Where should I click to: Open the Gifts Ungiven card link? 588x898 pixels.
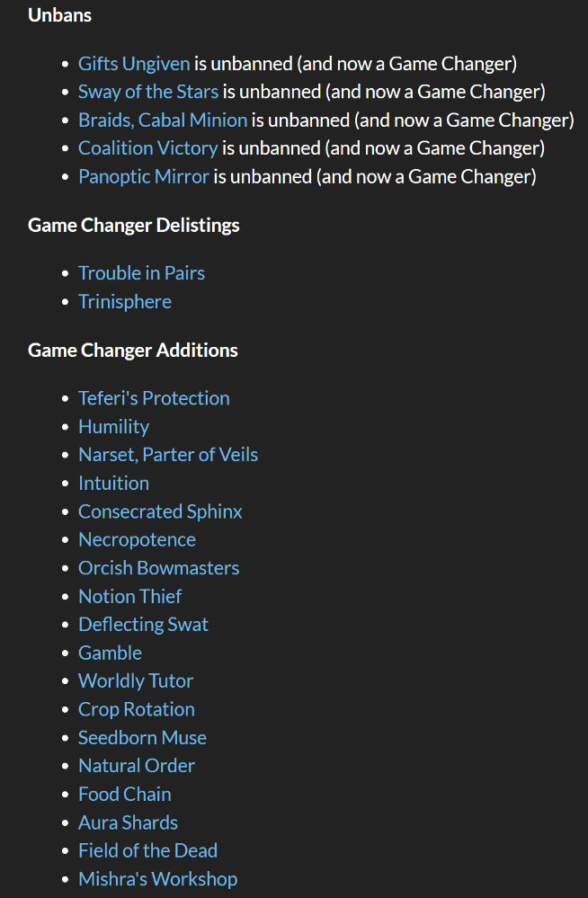[x=134, y=64]
